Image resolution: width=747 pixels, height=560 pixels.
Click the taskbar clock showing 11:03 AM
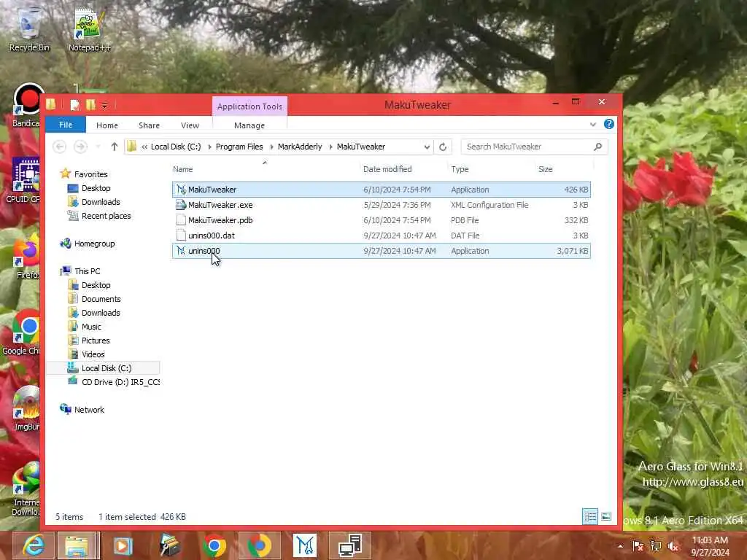tap(710, 546)
